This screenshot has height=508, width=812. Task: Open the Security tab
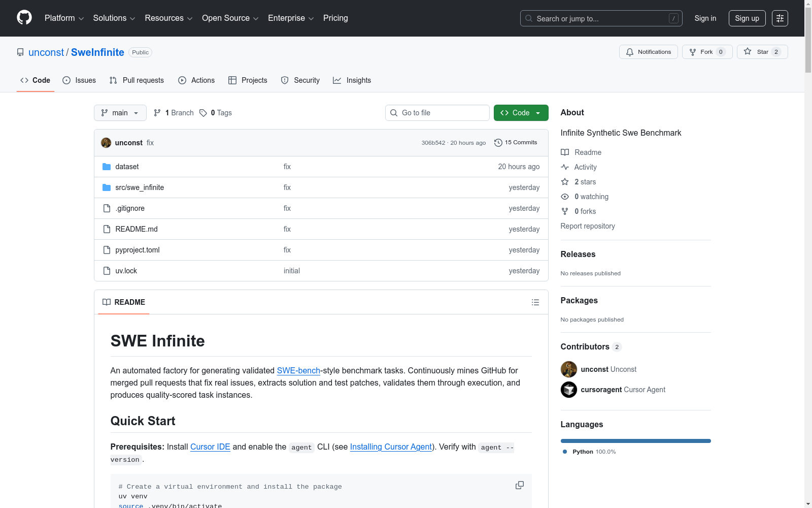[300, 80]
